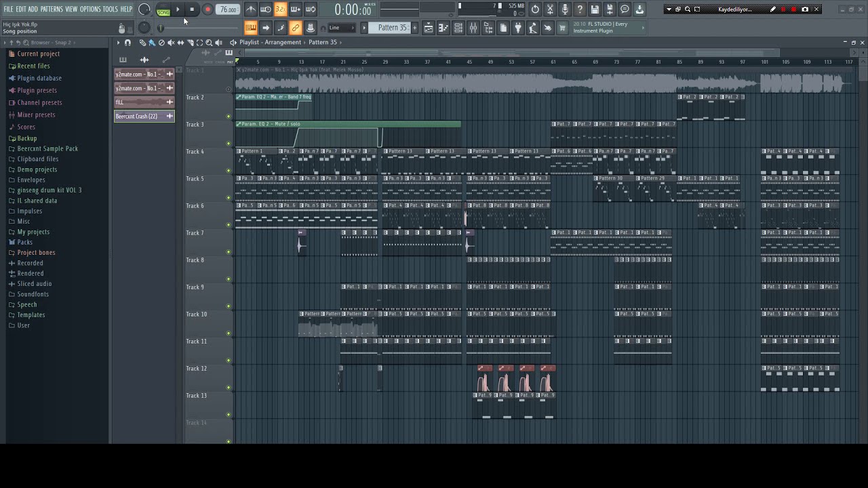Screen dimensions: 868x488
Task: Toggle mute switch of Track 5
Action: tap(229, 198)
